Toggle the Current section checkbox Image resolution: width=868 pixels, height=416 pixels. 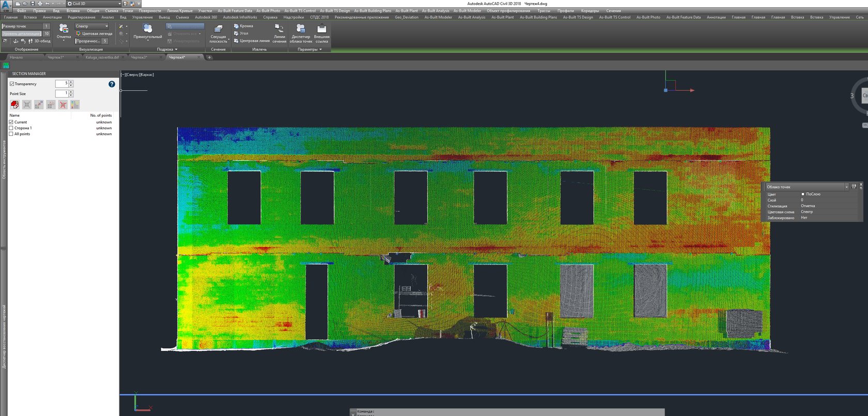coord(11,122)
